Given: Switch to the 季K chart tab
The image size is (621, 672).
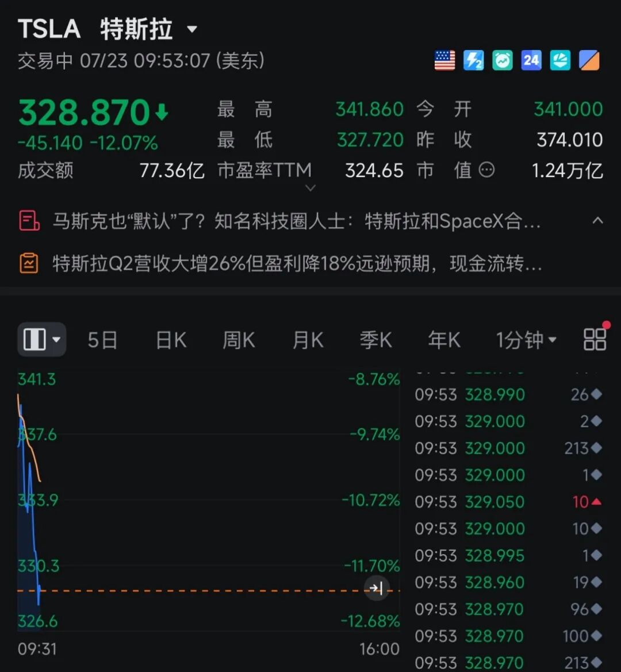Looking at the screenshot, I should (376, 340).
